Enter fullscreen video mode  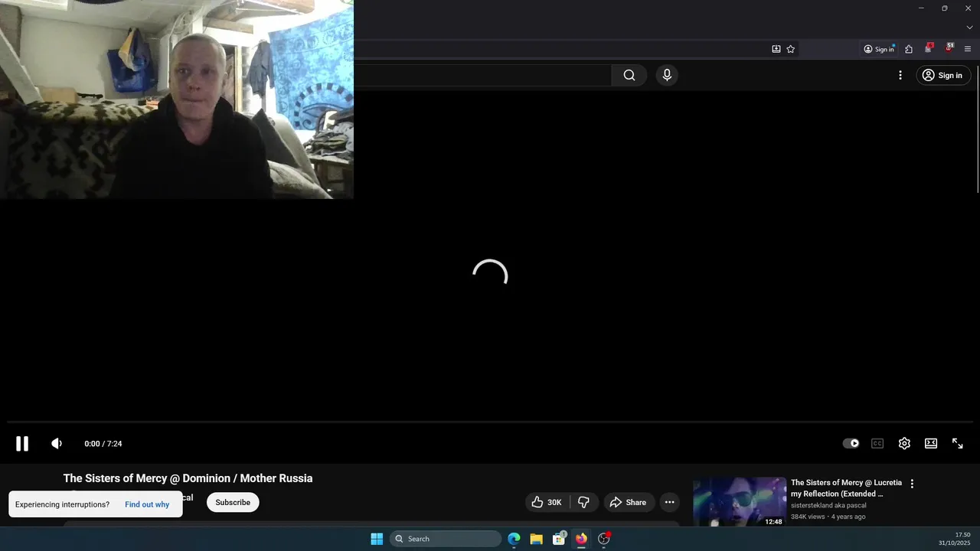click(958, 444)
